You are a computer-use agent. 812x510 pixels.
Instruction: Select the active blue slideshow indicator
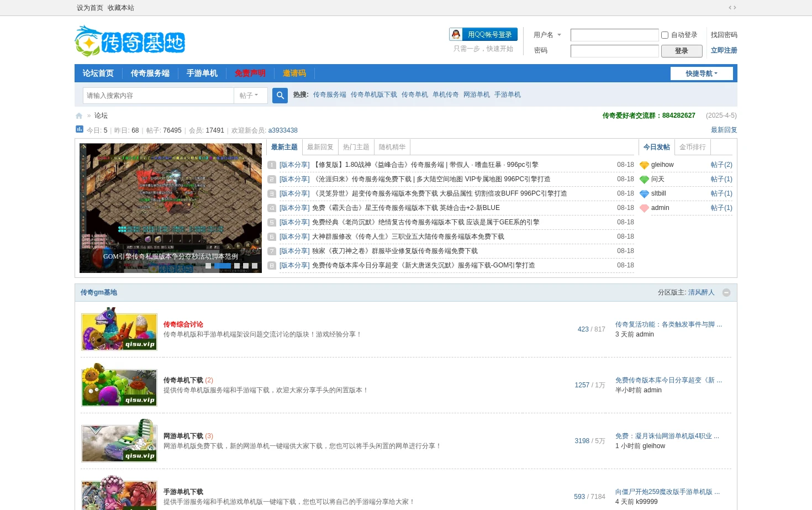click(223, 266)
